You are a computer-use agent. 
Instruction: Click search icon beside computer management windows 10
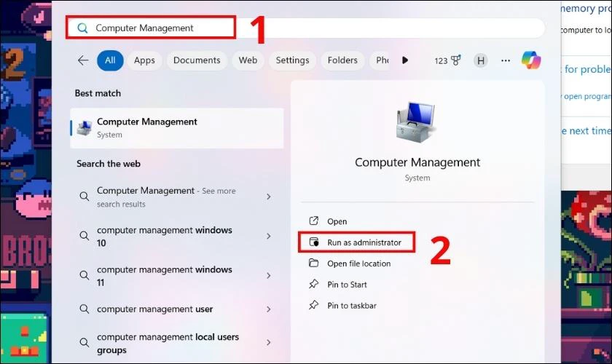click(85, 236)
